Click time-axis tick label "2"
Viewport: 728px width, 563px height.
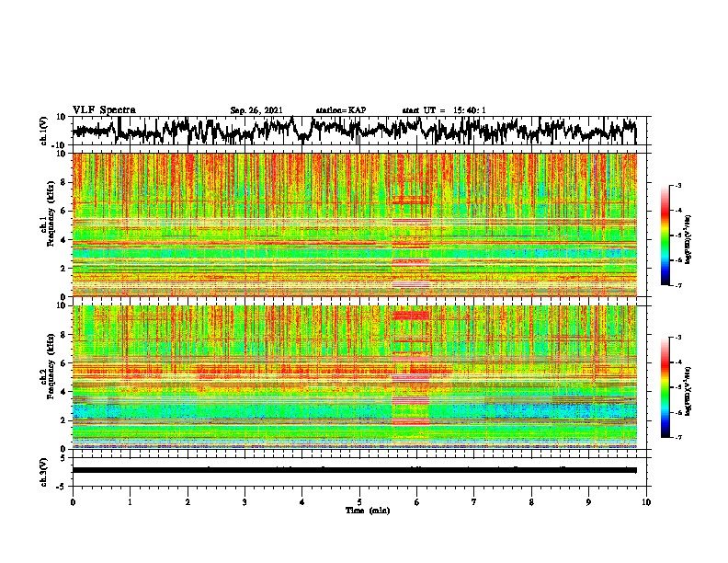pyautogui.click(x=188, y=502)
